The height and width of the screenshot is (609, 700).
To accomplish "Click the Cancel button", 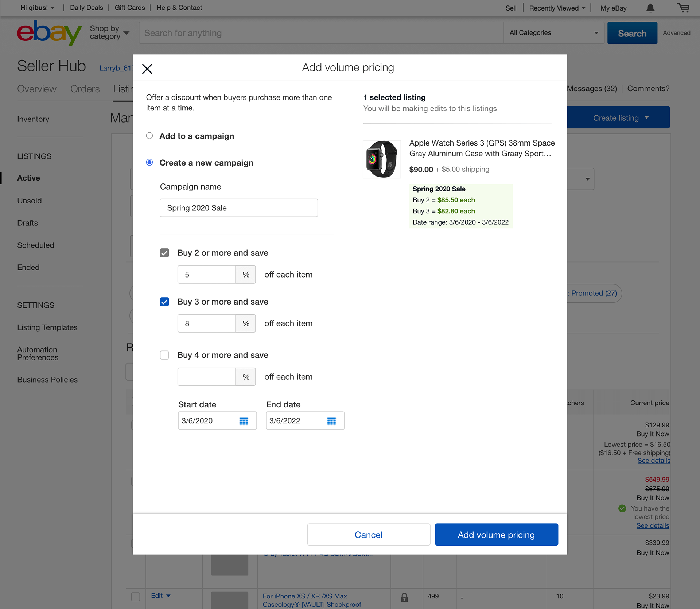I will point(369,535).
